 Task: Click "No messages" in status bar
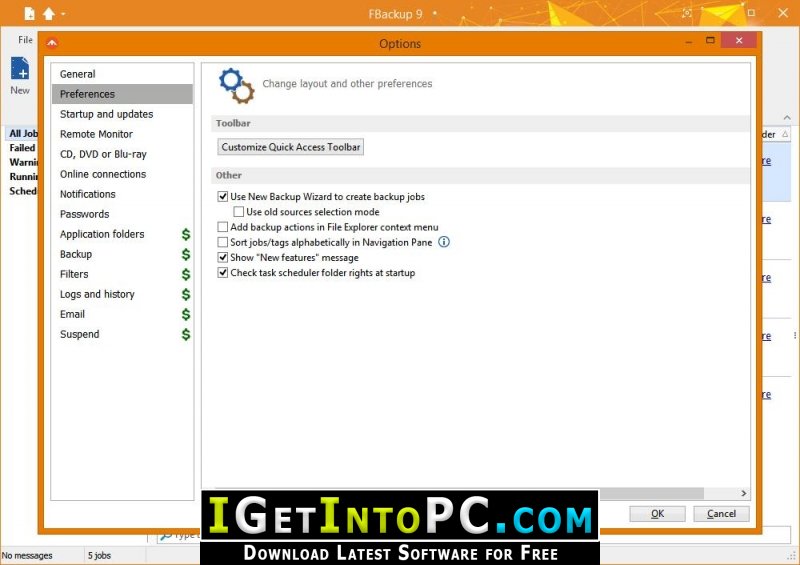27,555
